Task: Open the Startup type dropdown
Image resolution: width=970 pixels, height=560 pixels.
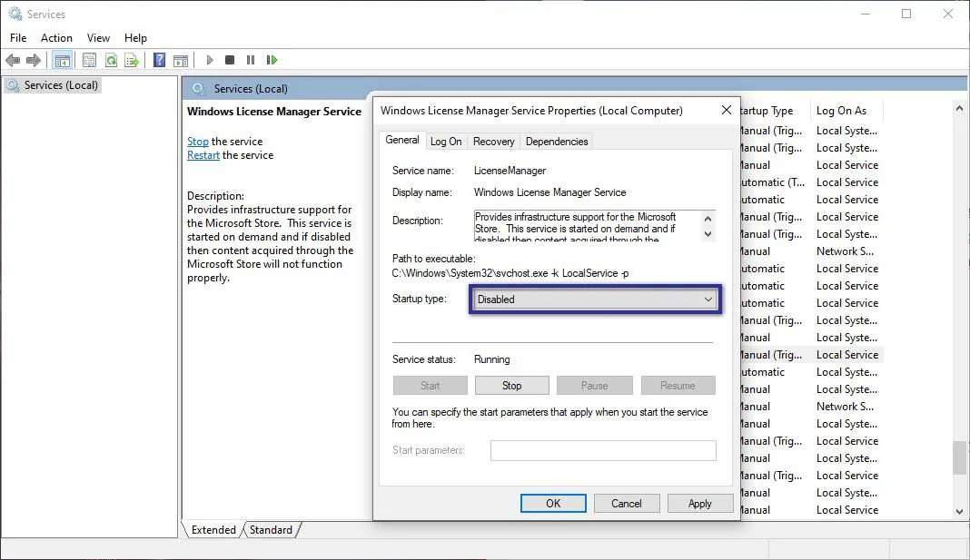Action: [x=708, y=299]
